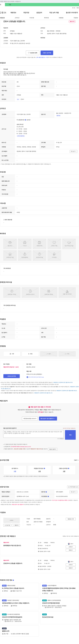Jump to the 우대사항 section tab
Screen dimensions: 79x644
[x=32, y=18]
